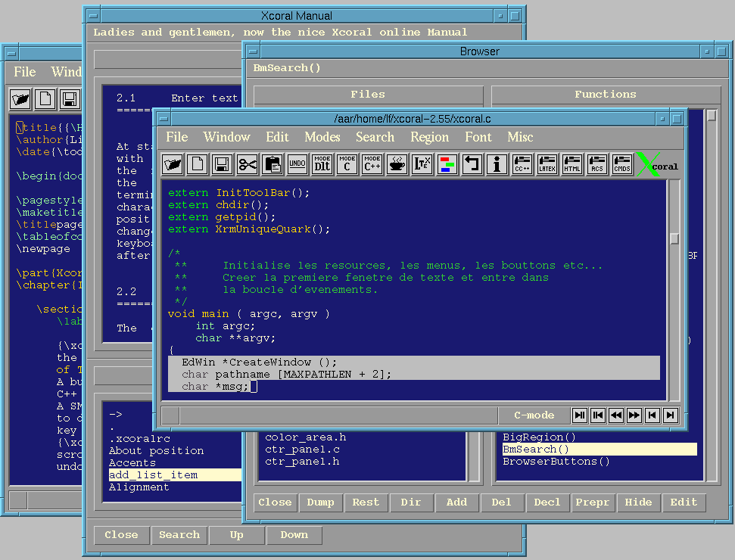Image resolution: width=735 pixels, height=560 pixels.
Task: Open the Browser window's title-bar menu button
Action: tap(253, 51)
